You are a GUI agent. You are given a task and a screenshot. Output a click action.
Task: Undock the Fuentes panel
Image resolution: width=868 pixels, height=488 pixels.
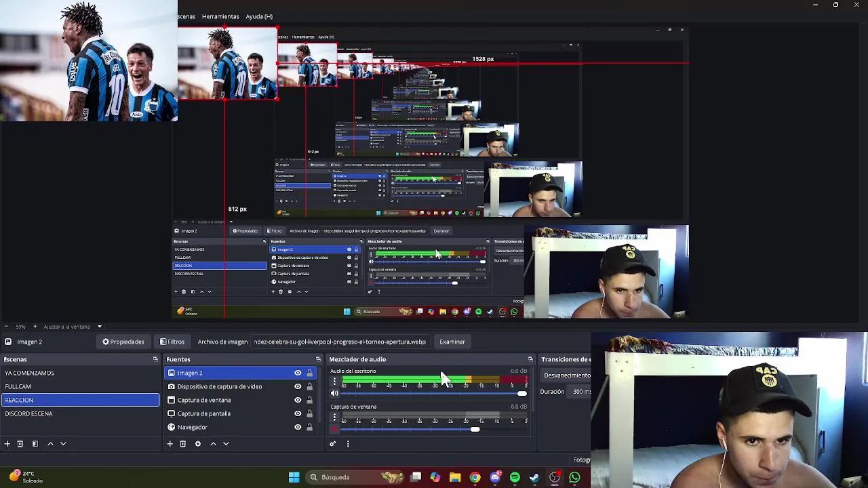tap(318, 359)
